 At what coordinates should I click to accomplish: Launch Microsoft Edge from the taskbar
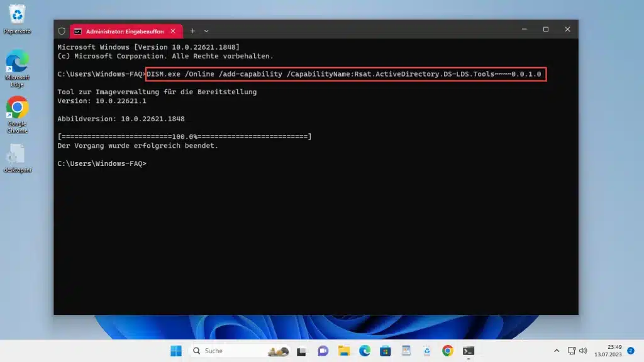365,351
